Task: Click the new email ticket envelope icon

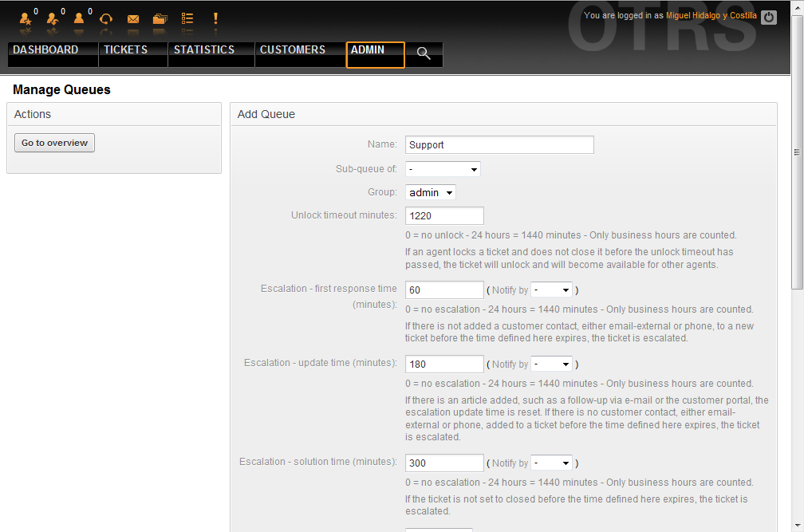Action: (133, 18)
